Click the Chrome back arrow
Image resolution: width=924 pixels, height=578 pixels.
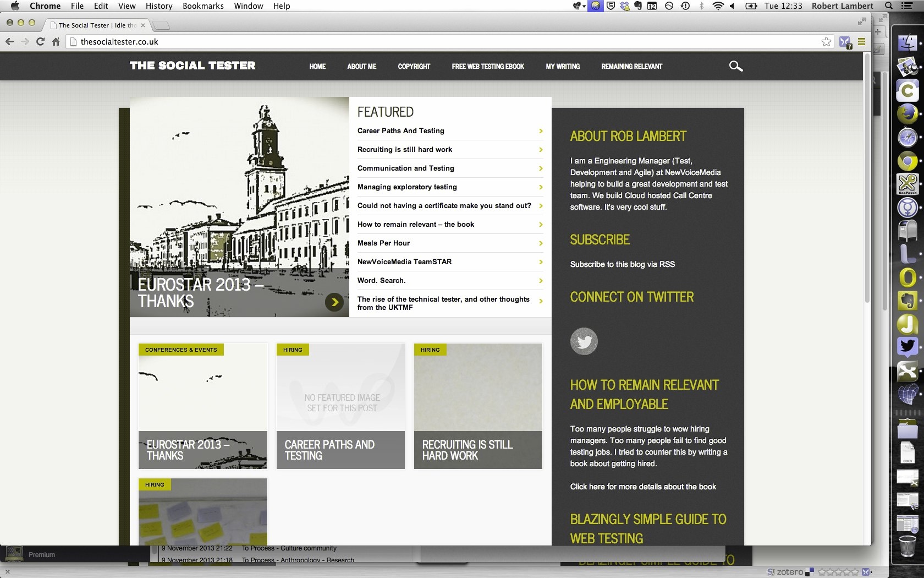[9, 42]
